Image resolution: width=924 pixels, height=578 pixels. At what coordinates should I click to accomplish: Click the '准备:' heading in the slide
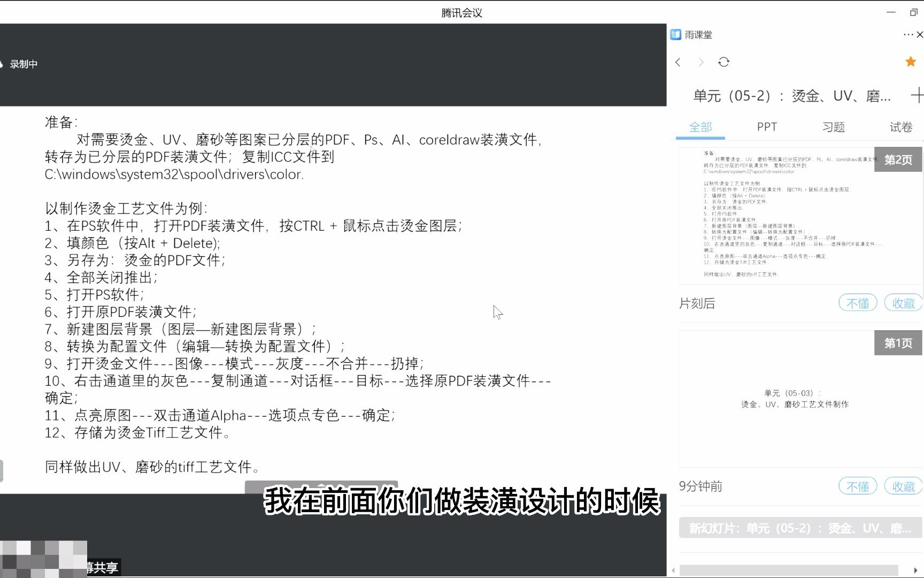pos(61,123)
